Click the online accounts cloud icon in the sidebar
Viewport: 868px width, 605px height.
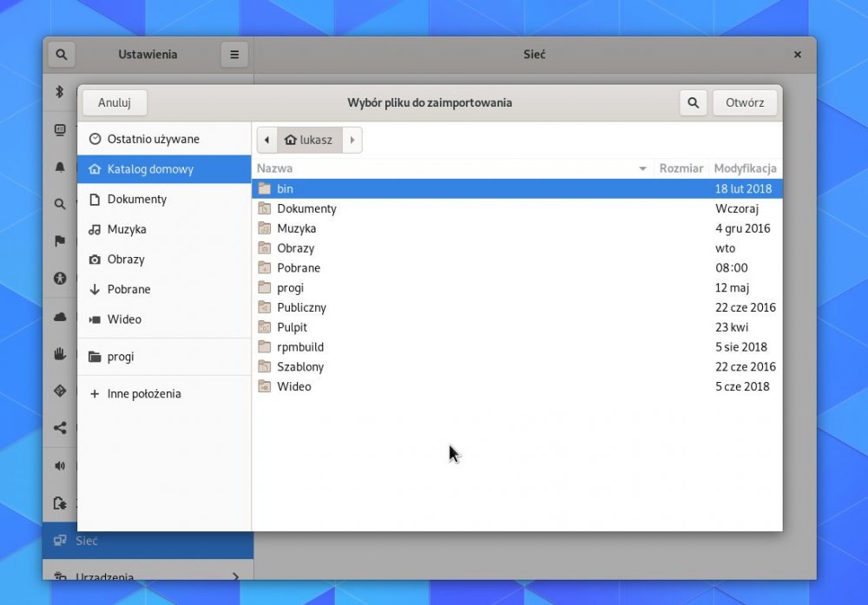coord(60,317)
